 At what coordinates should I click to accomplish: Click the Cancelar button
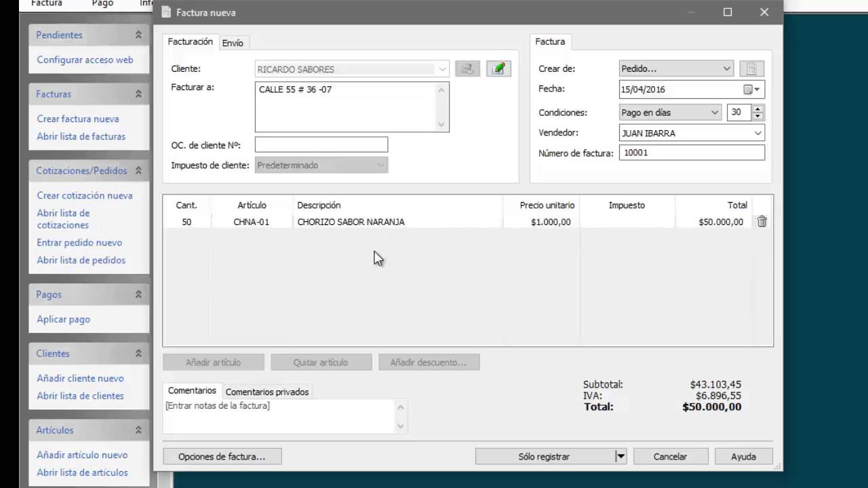tap(670, 457)
